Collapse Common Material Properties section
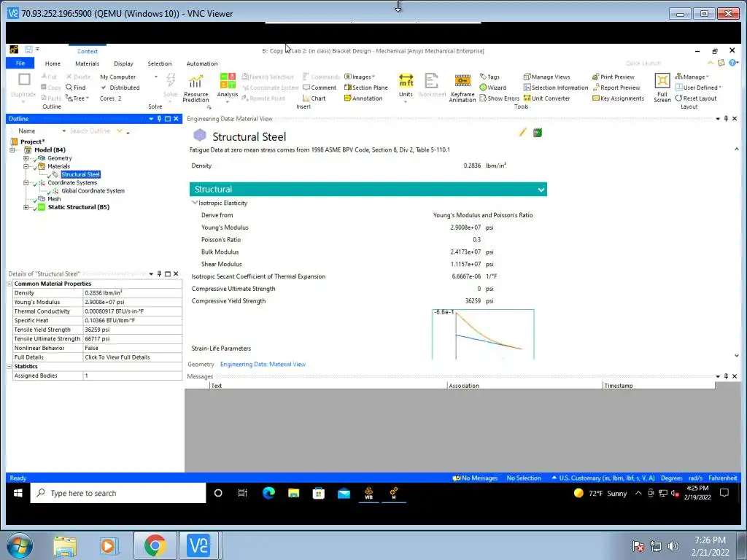This screenshot has width=747, height=560. (x=9, y=284)
